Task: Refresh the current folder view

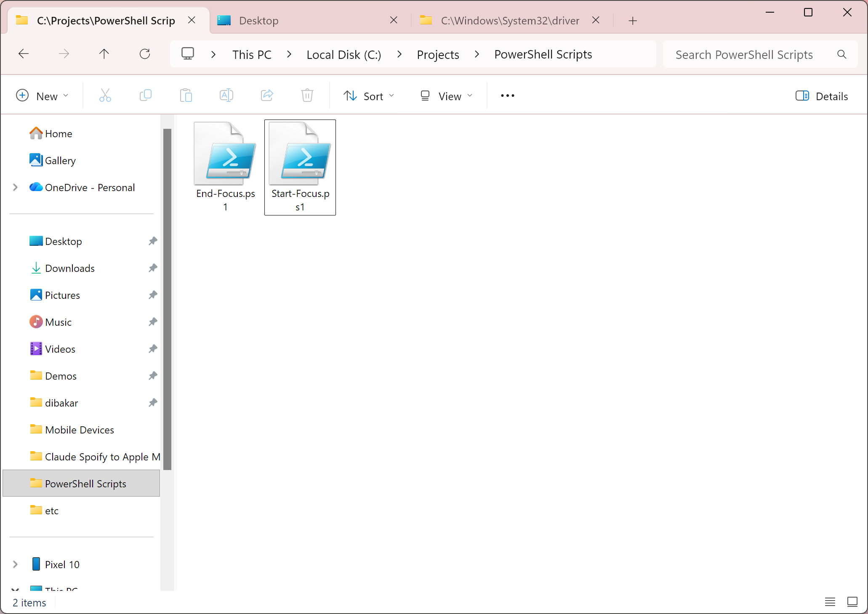Action: click(145, 54)
